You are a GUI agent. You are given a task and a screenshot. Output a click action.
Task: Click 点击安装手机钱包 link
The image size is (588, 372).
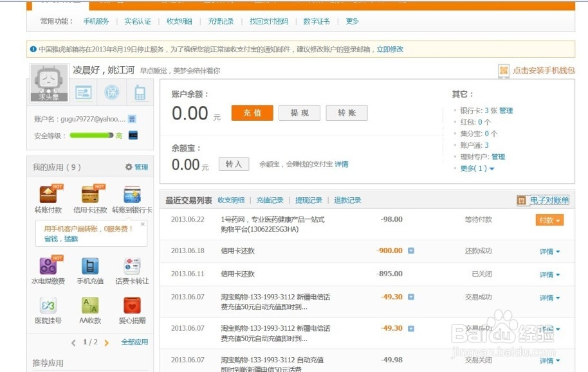544,71
